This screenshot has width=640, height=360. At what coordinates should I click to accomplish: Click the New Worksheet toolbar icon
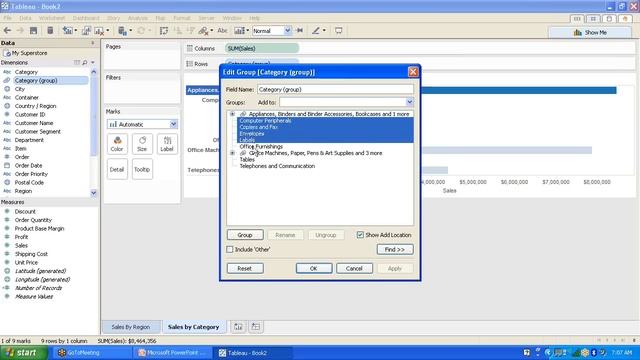click(x=67, y=31)
